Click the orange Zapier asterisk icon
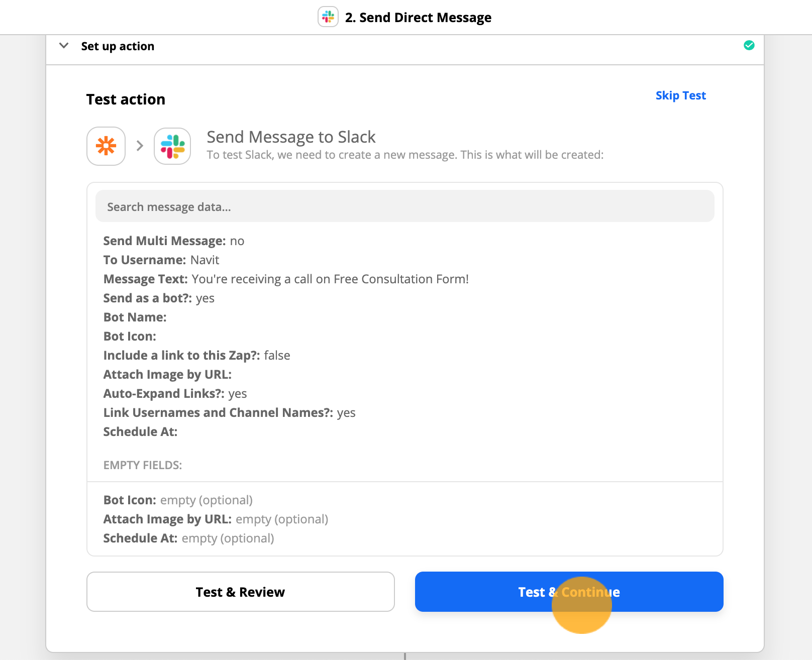 [x=106, y=146]
